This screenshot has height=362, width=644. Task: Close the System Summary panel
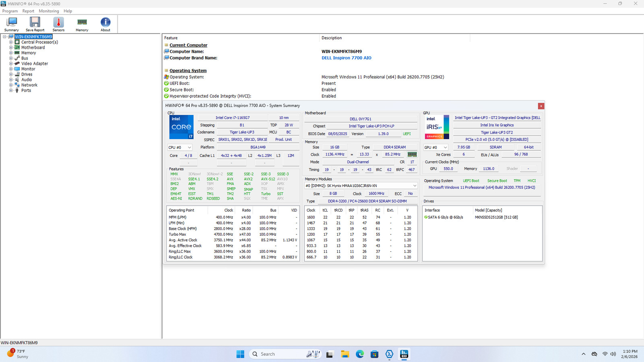pyautogui.click(x=541, y=106)
